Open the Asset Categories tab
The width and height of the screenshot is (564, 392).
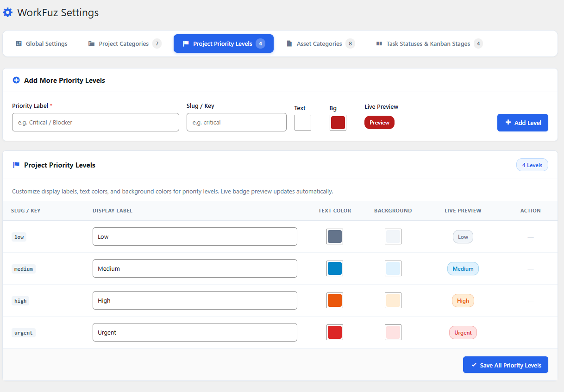pos(320,44)
